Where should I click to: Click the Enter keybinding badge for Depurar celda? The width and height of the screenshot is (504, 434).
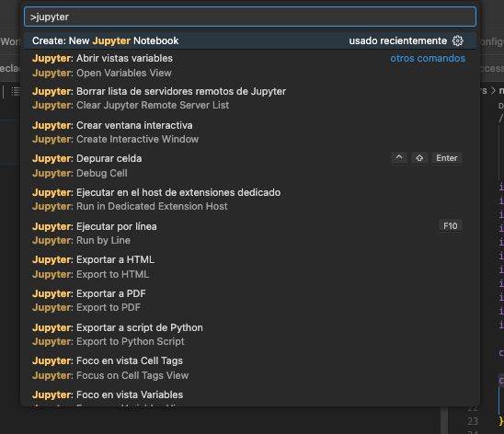(x=447, y=158)
